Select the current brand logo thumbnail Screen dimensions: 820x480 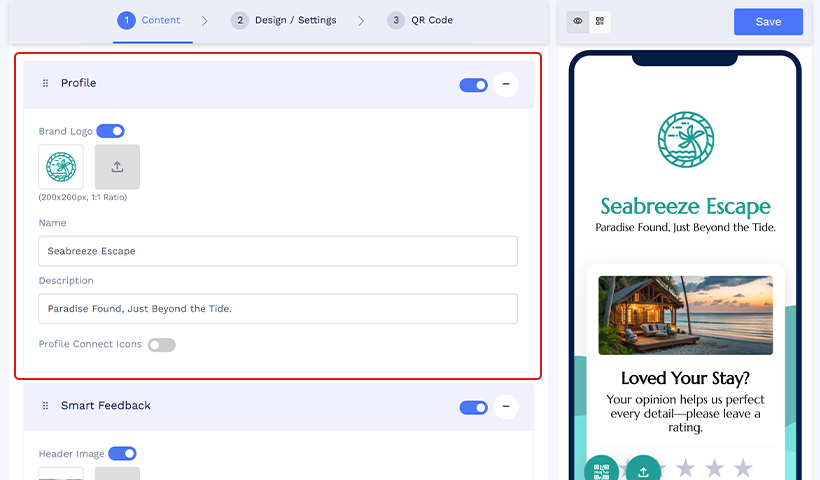[61, 167]
